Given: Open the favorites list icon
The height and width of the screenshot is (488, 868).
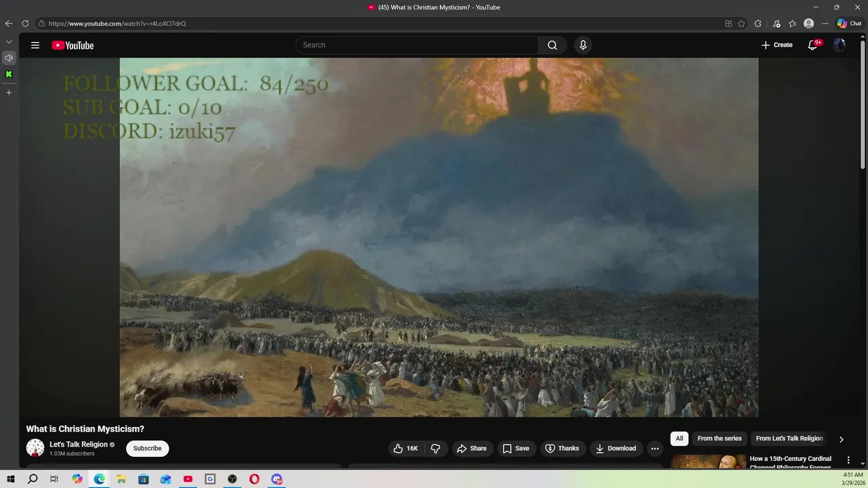Looking at the screenshot, I should [x=792, y=23].
